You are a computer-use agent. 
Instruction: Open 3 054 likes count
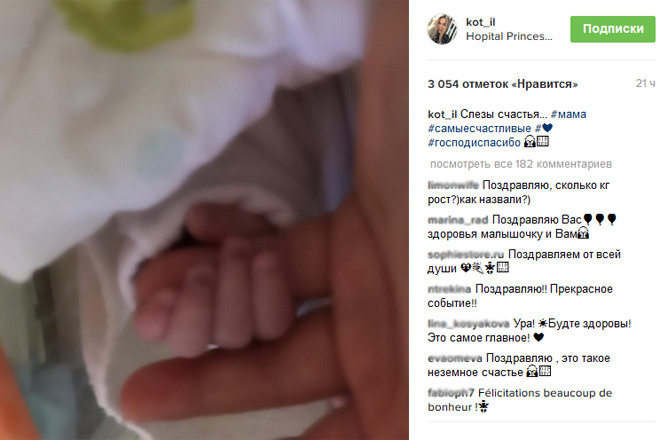[x=503, y=84]
